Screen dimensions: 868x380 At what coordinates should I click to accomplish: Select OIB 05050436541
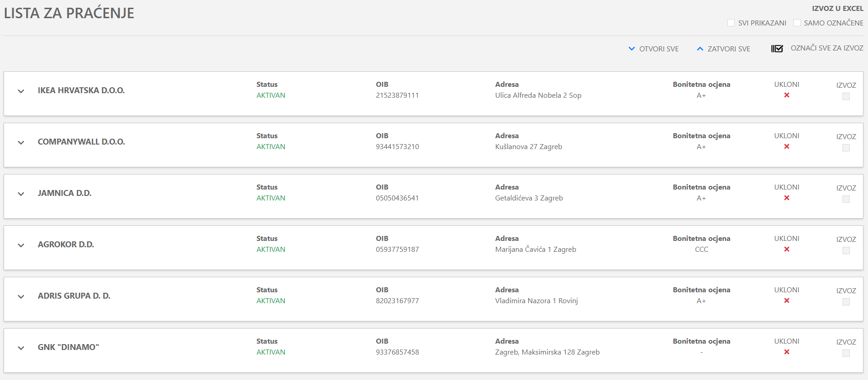[x=397, y=198]
